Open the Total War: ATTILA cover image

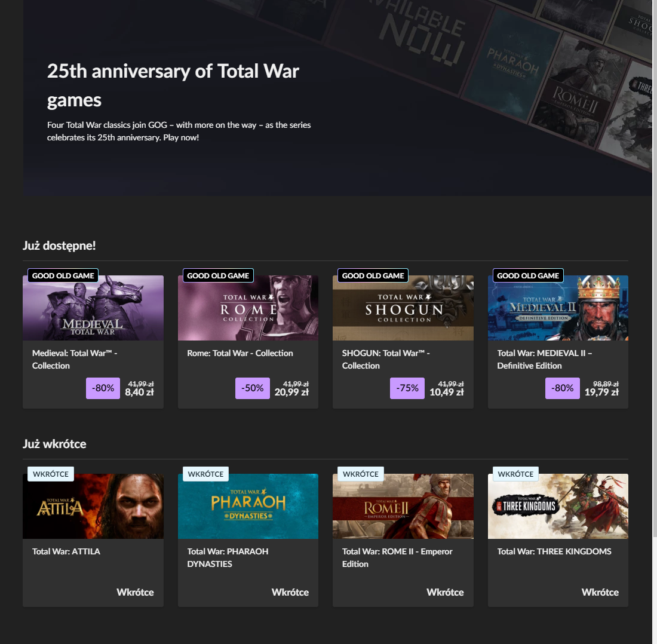pyautogui.click(x=93, y=506)
